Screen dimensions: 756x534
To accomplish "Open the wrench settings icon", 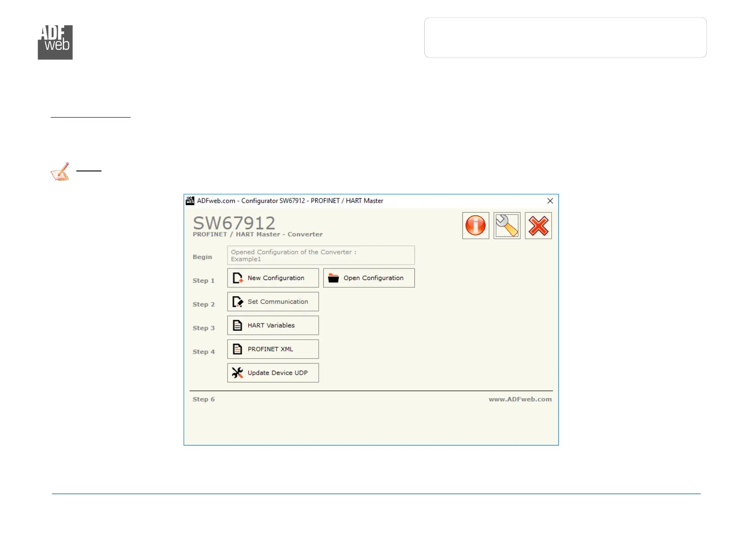I will tap(507, 226).
